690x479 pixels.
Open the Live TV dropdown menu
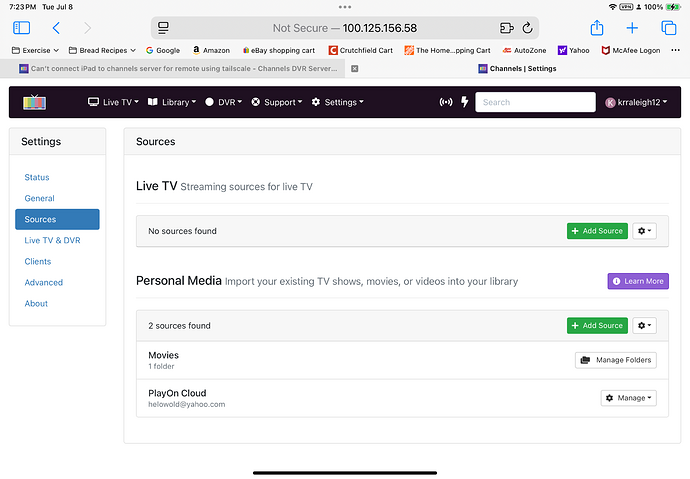click(x=113, y=102)
